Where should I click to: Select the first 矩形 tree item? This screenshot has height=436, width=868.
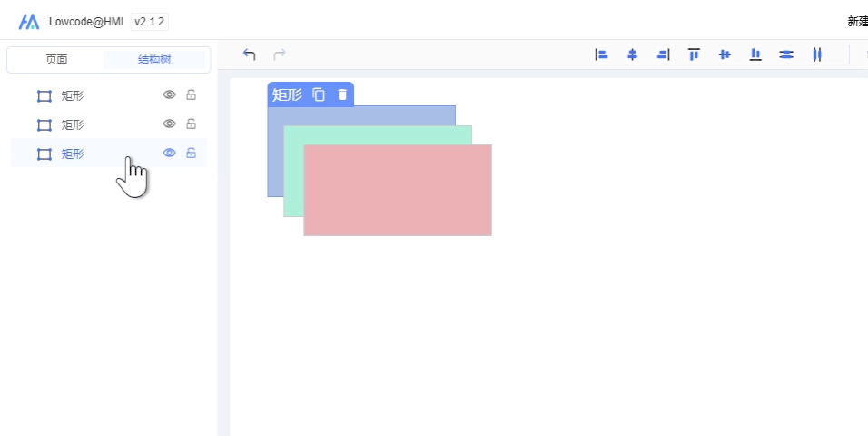click(x=73, y=95)
